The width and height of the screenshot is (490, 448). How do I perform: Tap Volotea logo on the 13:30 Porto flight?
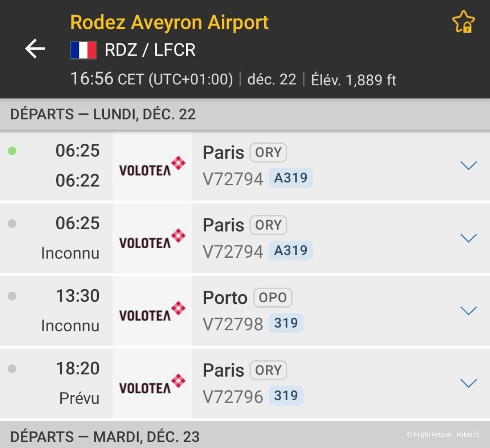[x=152, y=311]
